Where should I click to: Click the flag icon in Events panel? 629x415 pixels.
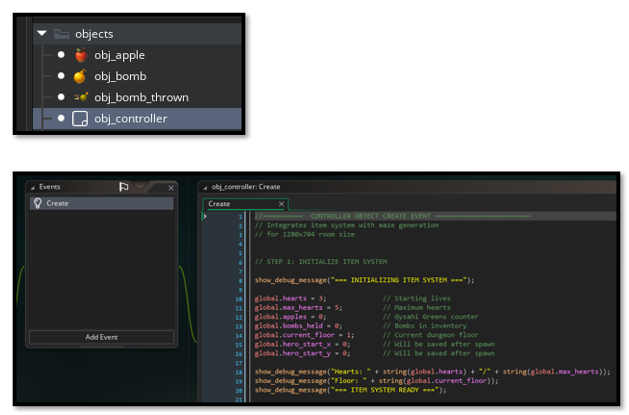point(124,187)
